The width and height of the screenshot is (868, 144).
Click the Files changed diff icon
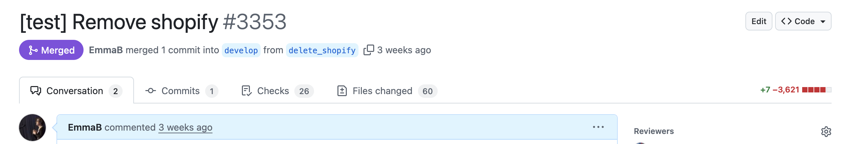[342, 91]
